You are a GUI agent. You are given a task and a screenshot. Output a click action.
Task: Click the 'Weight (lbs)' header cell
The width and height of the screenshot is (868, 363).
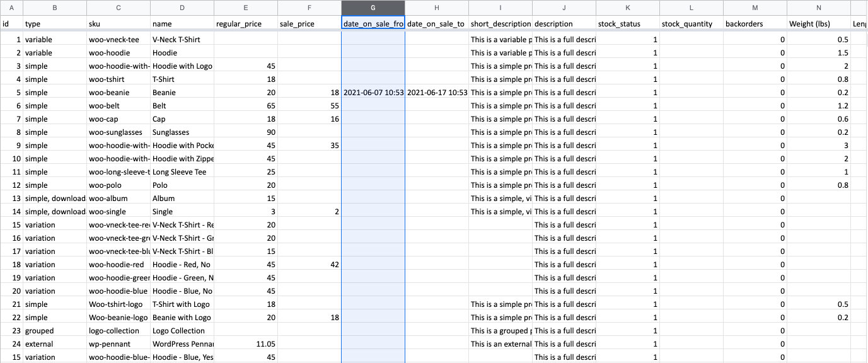tap(818, 24)
